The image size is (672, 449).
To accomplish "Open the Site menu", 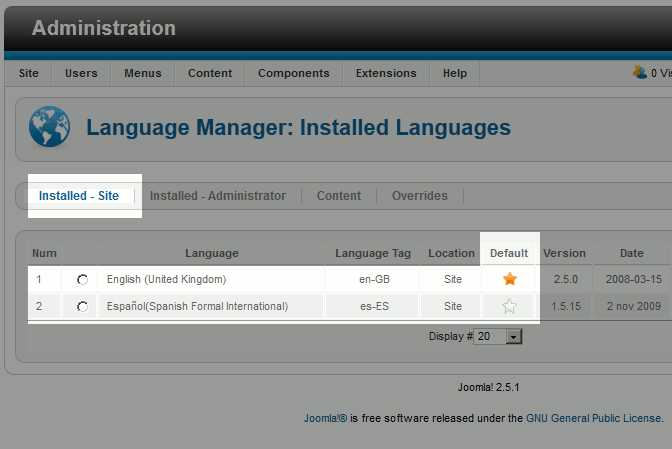I will tap(29, 73).
